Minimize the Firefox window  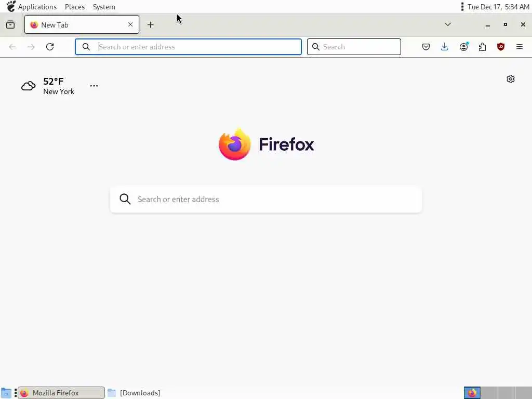pos(487,24)
